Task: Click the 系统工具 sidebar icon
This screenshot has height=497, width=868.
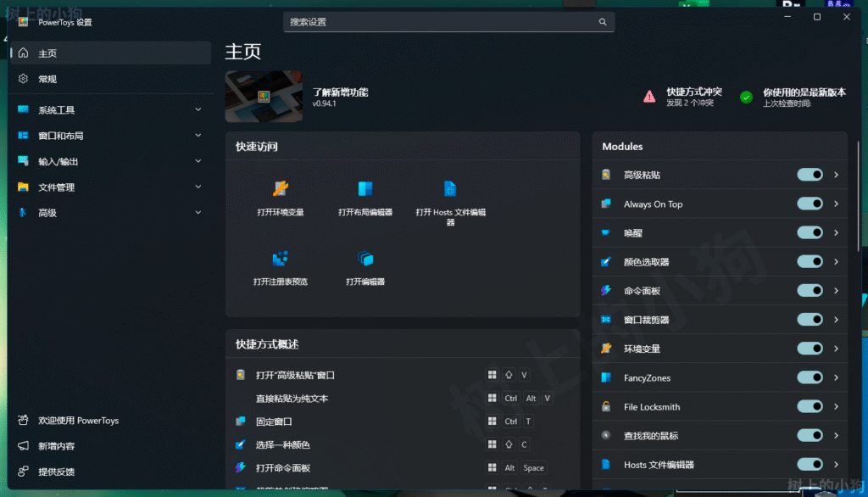Action: tap(23, 109)
